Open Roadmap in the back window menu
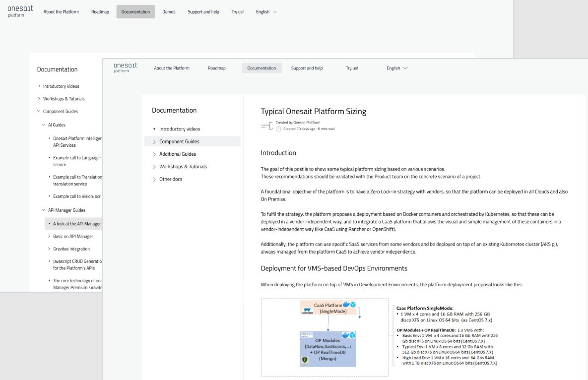Viewport: 588px width, 380px height. [x=100, y=11]
